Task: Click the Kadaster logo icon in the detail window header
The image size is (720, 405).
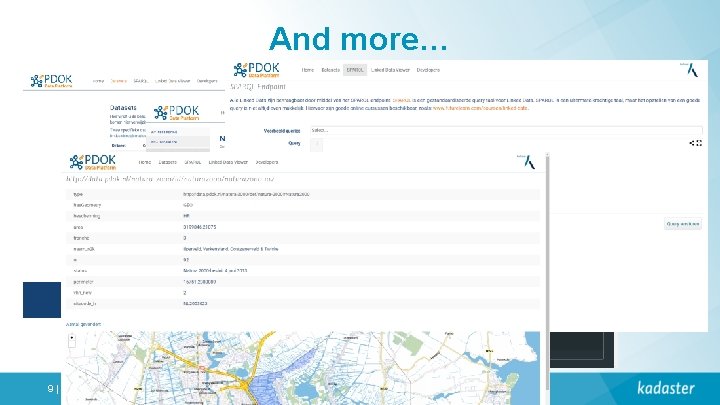Action: point(527,162)
